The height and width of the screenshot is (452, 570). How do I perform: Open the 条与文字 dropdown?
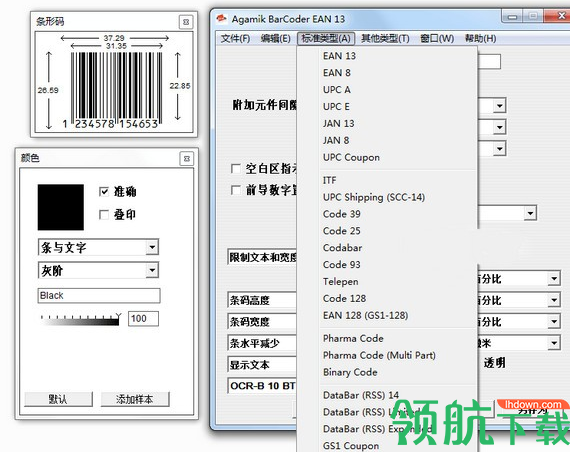coord(152,247)
